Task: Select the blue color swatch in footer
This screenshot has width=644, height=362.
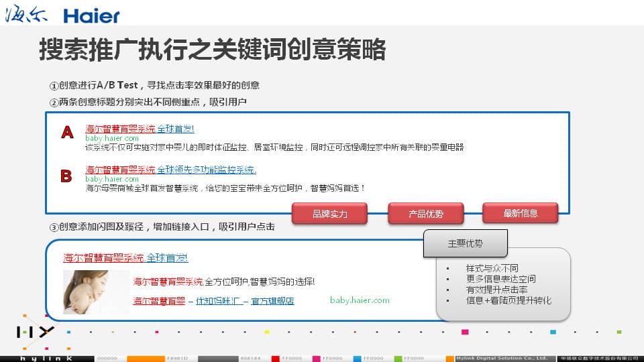Action: (357, 359)
